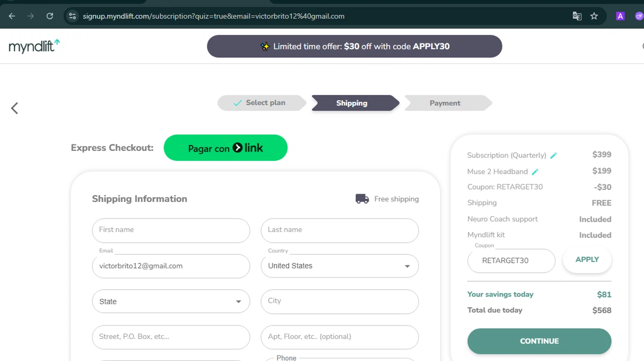Click the Shipping Information heading
The height and width of the screenshot is (361, 644).
click(x=140, y=199)
